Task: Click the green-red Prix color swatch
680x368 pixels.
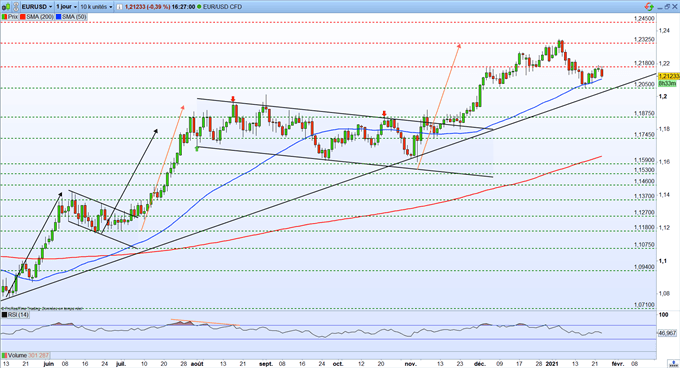Action: pos(5,17)
